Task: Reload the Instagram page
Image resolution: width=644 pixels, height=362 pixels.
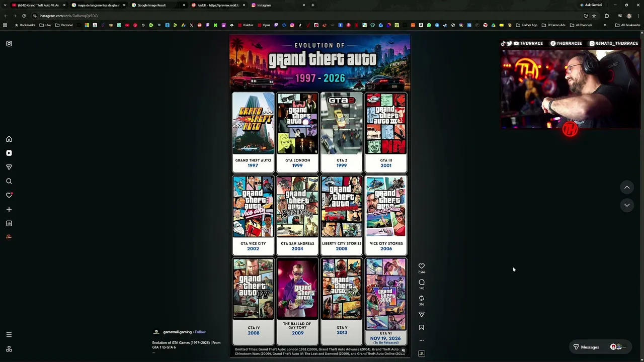Action: click(x=24, y=16)
